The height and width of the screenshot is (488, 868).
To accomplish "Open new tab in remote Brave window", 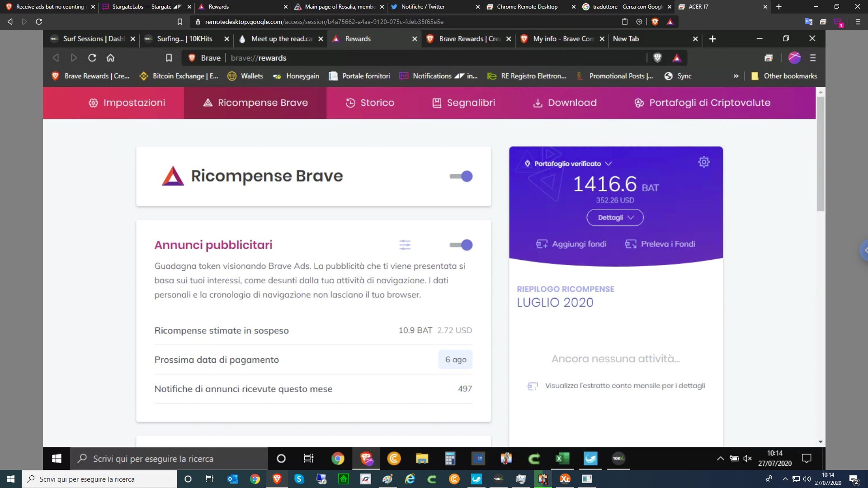I will coord(712,39).
